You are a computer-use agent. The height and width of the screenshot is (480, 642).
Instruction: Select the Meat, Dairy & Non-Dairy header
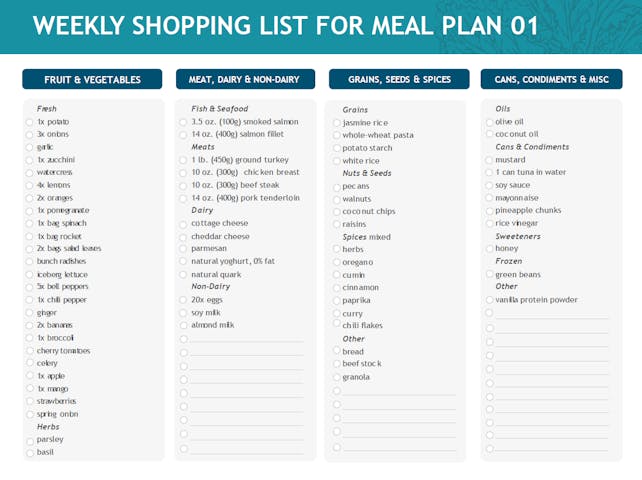[245, 79]
